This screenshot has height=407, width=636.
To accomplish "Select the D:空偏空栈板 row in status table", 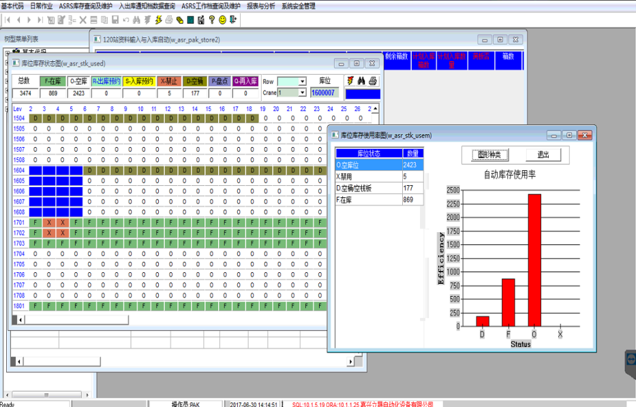I will tap(366, 187).
